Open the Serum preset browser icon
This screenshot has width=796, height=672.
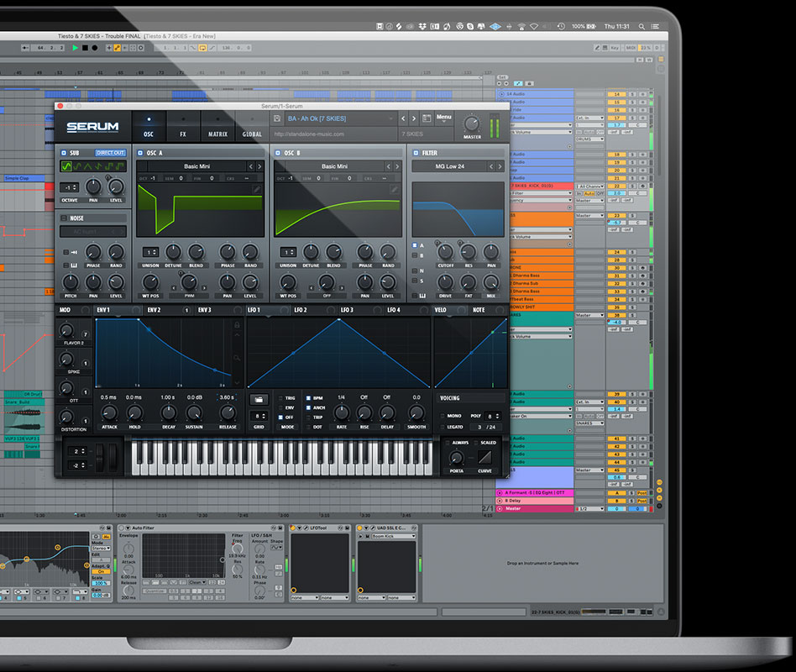pyautogui.click(x=427, y=118)
